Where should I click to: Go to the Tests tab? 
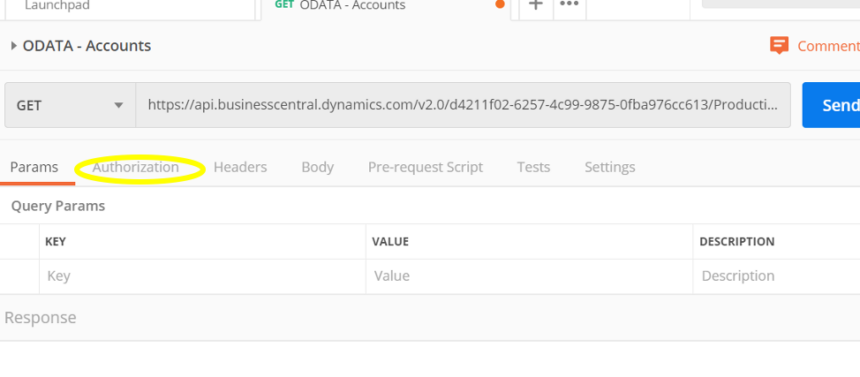(x=534, y=167)
